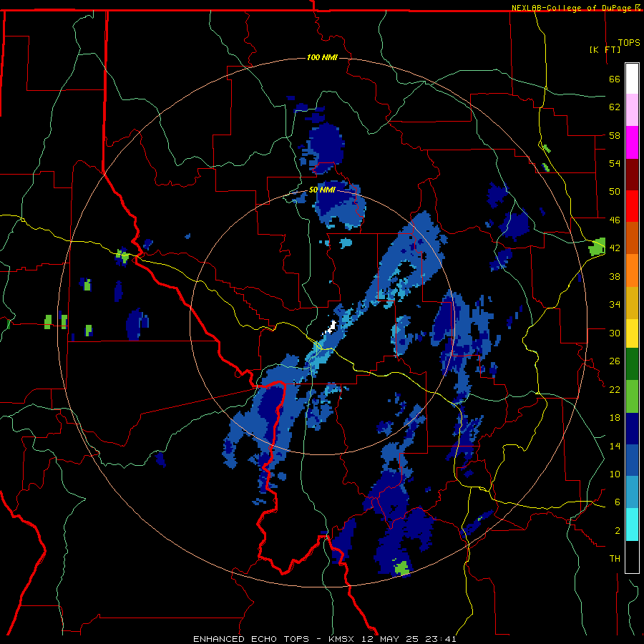Click the white echo blob near radar center
The image size is (644, 644).
click(x=331, y=327)
